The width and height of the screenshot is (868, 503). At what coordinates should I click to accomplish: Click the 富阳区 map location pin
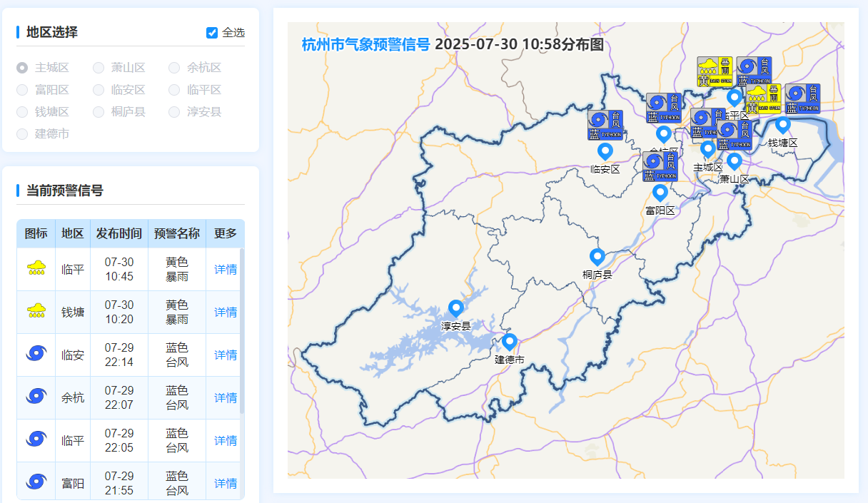point(660,193)
